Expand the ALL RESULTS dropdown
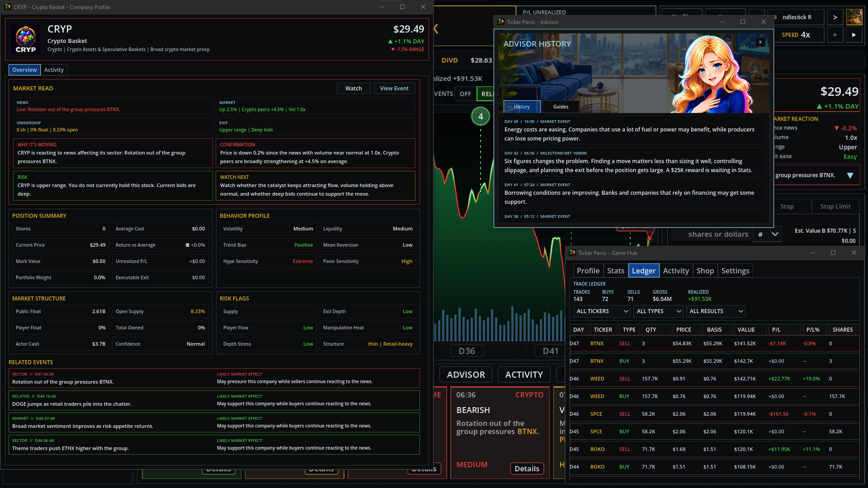Viewport: 868px width, 488px height. 716,311
